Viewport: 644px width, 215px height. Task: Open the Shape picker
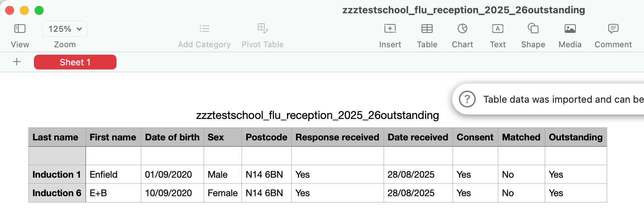pyautogui.click(x=533, y=29)
